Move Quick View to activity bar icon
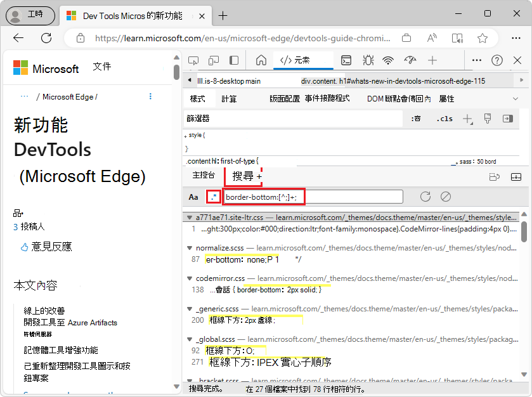 coord(495,177)
